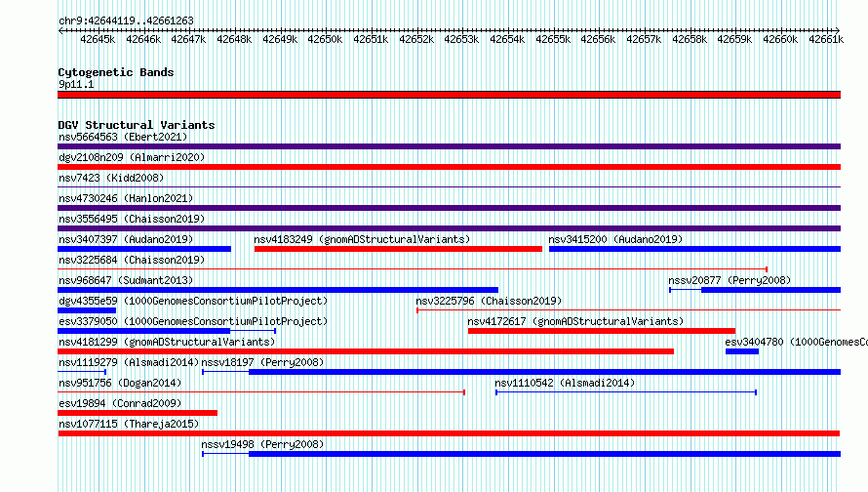Click the nsv4183249 gnomADStructuralVariants label
Image resolution: width=868 pixels, height=492 pixels.
click(x=362, y=239)
